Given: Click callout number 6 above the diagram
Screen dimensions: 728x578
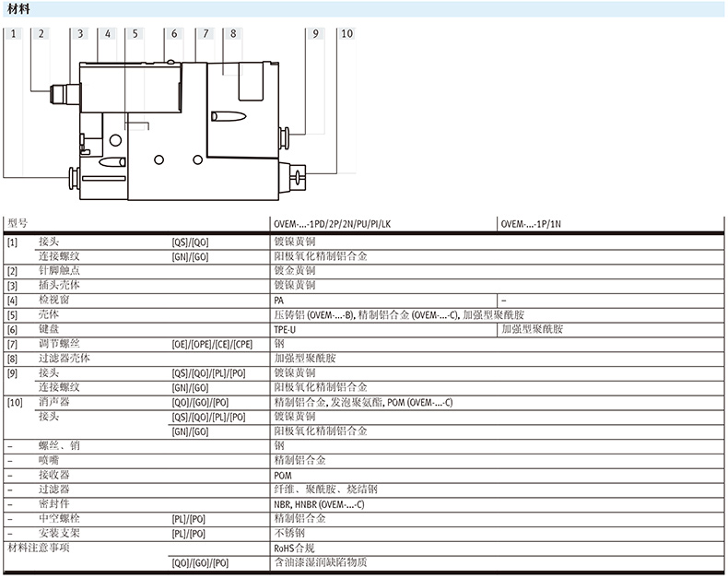Looking at the screenshot, I should [x=173, y=34].
